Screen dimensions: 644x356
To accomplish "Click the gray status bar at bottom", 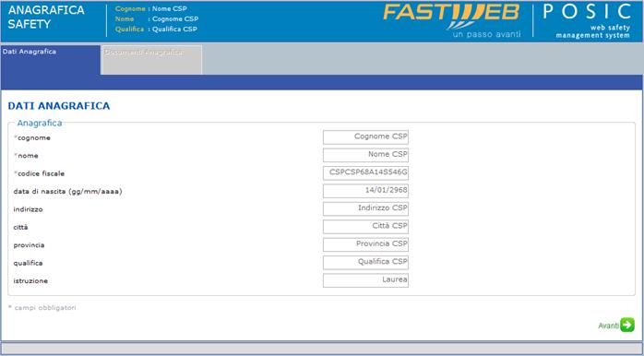I will pos(322,349).
